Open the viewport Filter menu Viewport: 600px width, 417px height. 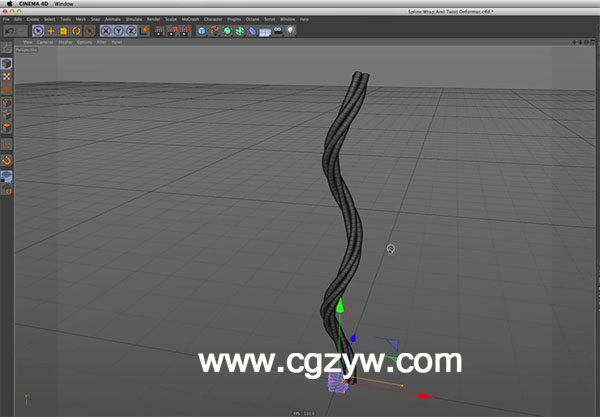101,42
